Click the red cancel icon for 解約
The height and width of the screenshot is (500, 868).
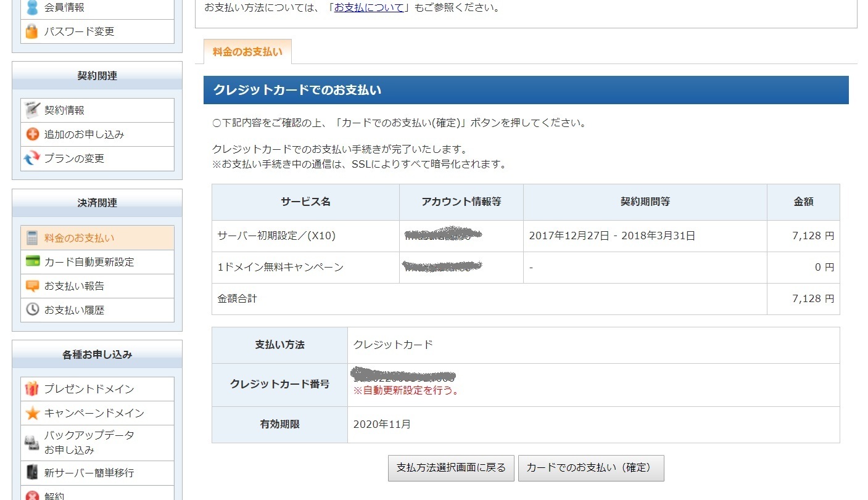[x=32, y=496]
